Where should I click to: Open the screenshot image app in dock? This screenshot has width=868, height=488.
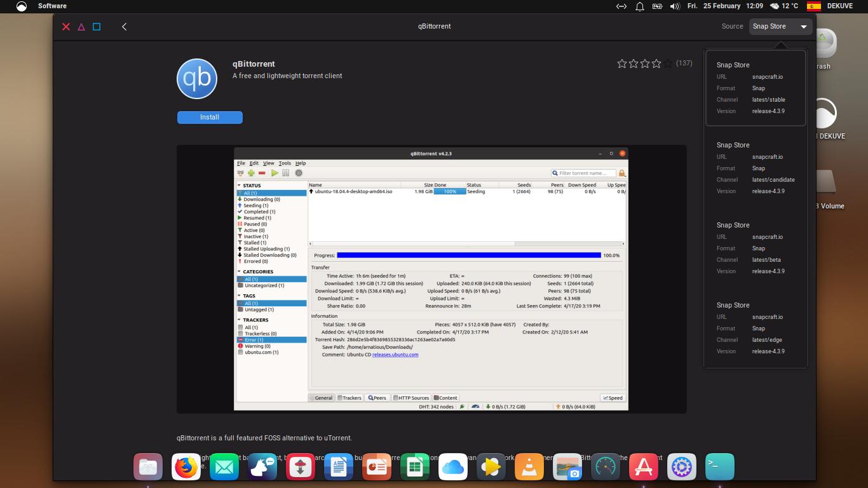pyautogui.click(x=567, y=468)
